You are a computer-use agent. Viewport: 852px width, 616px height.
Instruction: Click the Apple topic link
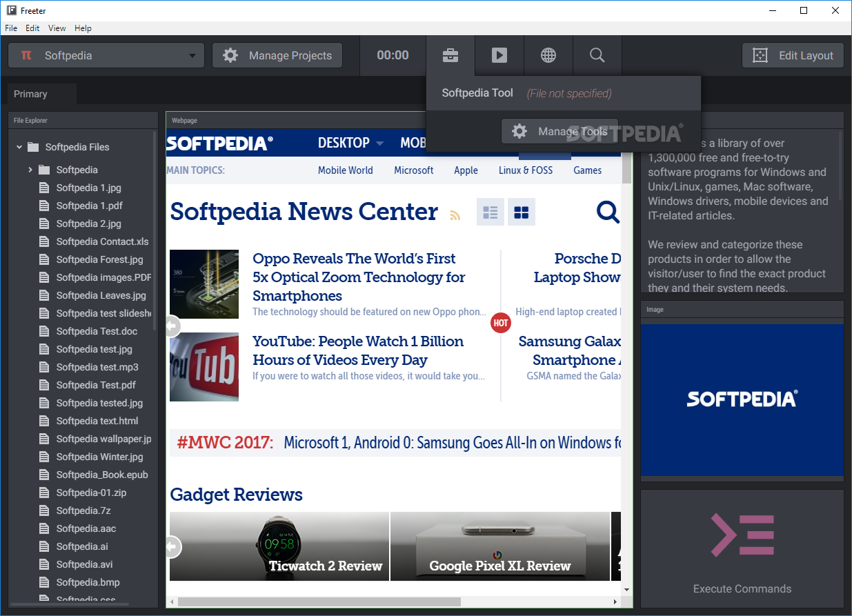tap(466, 170)
